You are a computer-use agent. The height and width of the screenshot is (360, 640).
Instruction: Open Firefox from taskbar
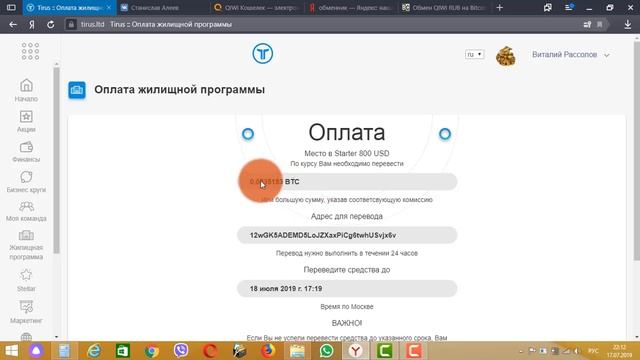[268, 351]
